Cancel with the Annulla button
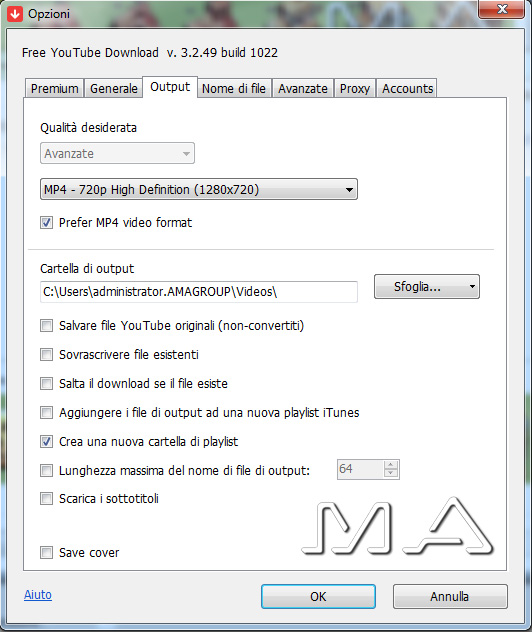Viewport: 532px width, 632px height. [450, 597]
